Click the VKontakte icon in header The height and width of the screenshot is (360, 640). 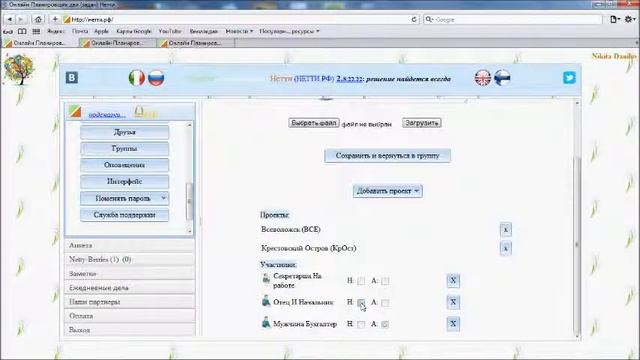72,78
